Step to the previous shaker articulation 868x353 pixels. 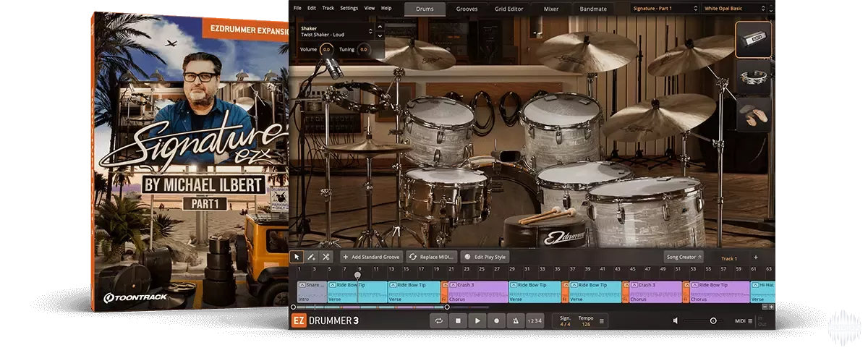[381, 28]
